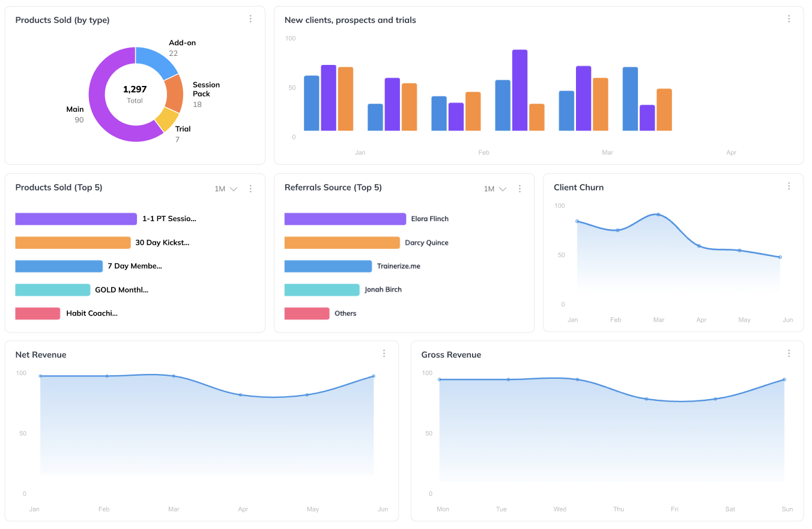The height and width of the screenshot is (529, 812).
Task: Click the 'GOLD Monthl...' product label
Action: [x=122, y=290]
